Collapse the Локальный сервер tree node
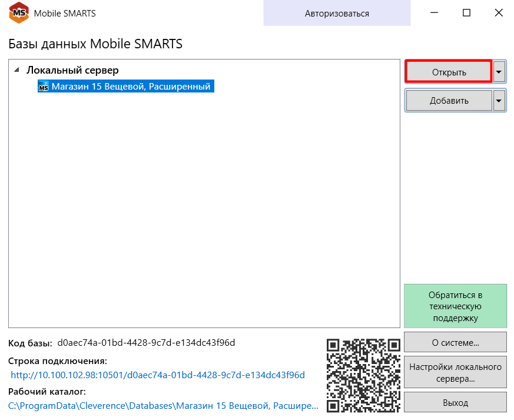 [x=16, y=70]
